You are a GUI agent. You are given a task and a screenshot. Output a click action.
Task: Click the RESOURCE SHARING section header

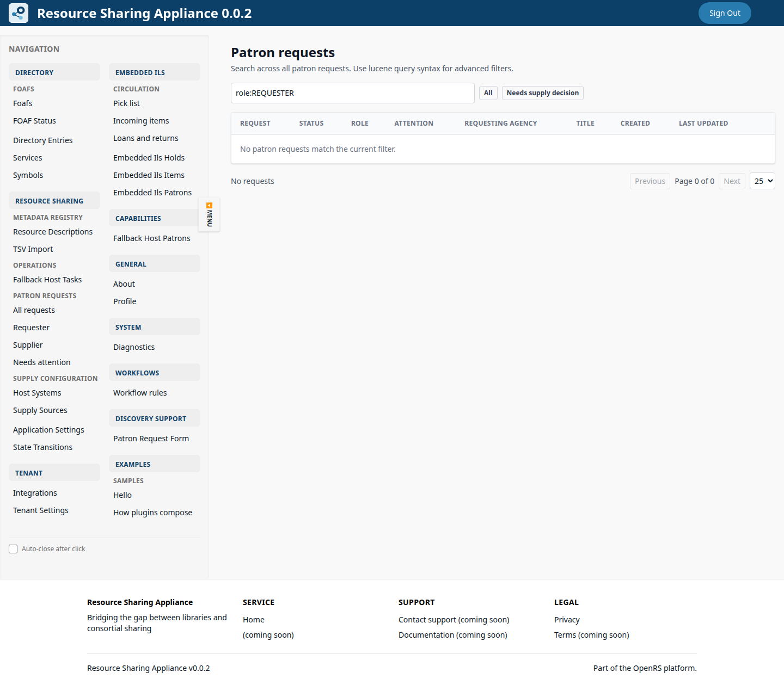54,200
